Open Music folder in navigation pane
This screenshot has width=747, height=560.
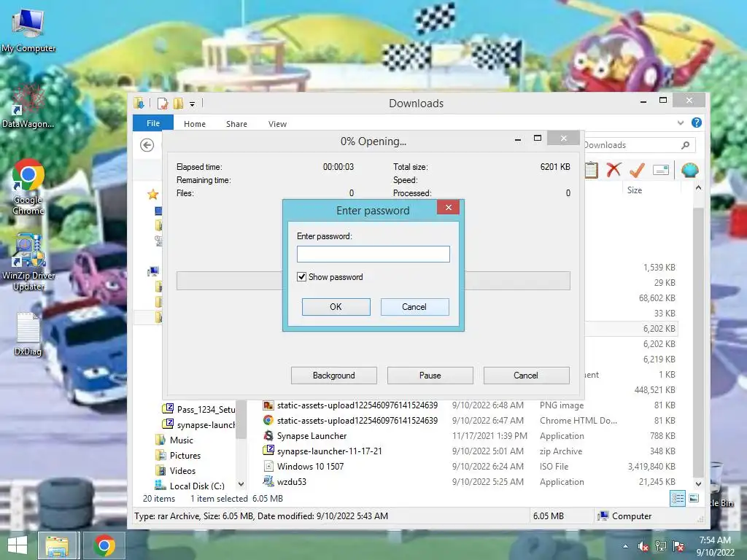[174, 440]
